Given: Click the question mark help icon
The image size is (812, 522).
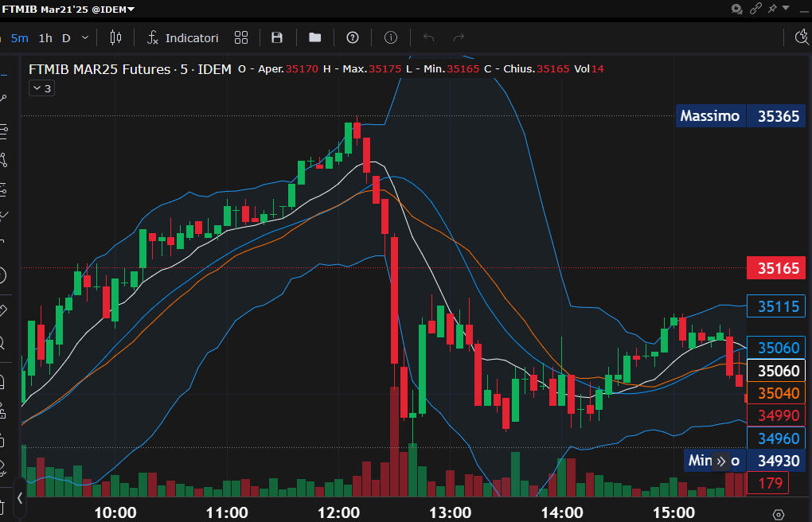Looking at the screenshot, I should click(x=353, y=37).
